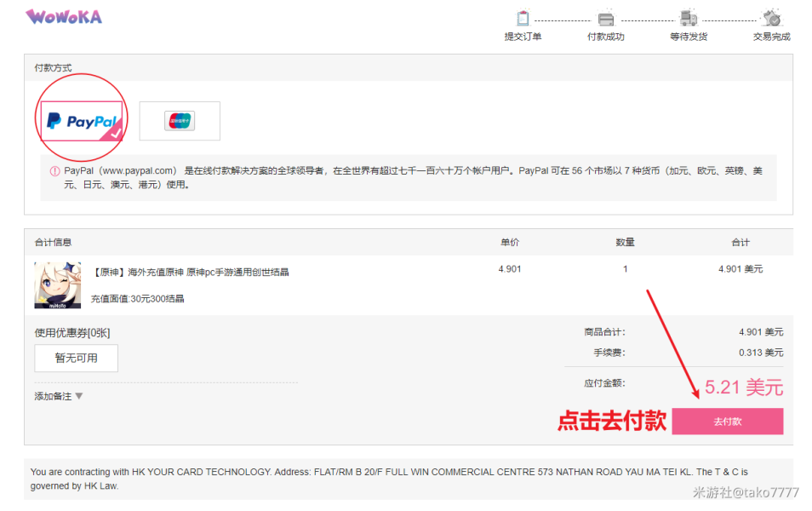The width and height of the screenshot is (812, 511).
Task: Click the 0.313 美元 handling fee value
Action: (x=761, y=353)
